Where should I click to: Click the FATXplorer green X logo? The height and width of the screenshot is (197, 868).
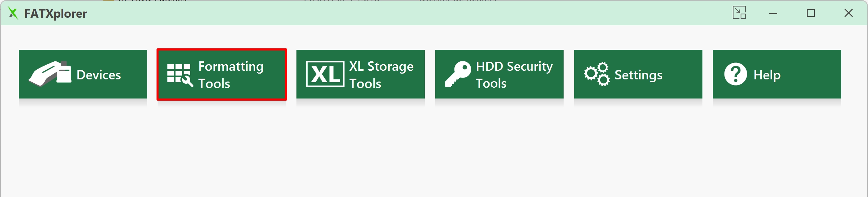13,13
